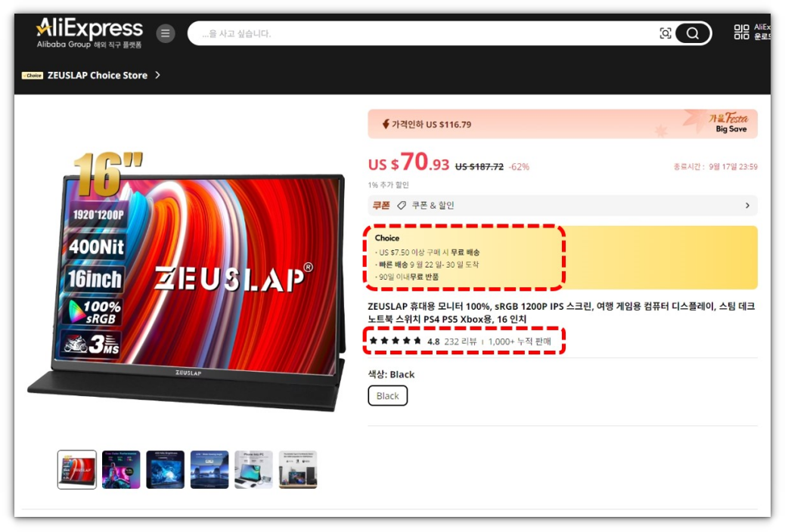Select the fourth landscape display thumbnail
Screen dimensions: 785x532
[x=209, y=469]
